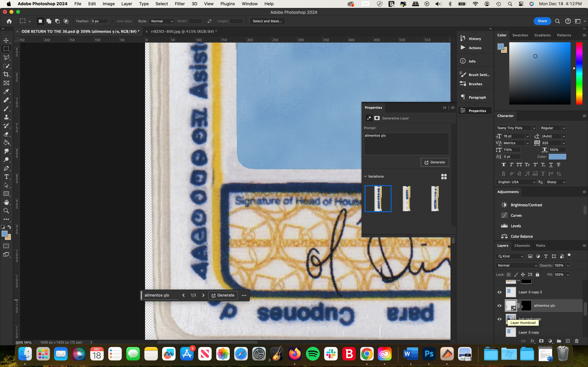This screenshot has width=588, height=367.
Task: Click Generate in the Properties panel
Action: point(435,162)
